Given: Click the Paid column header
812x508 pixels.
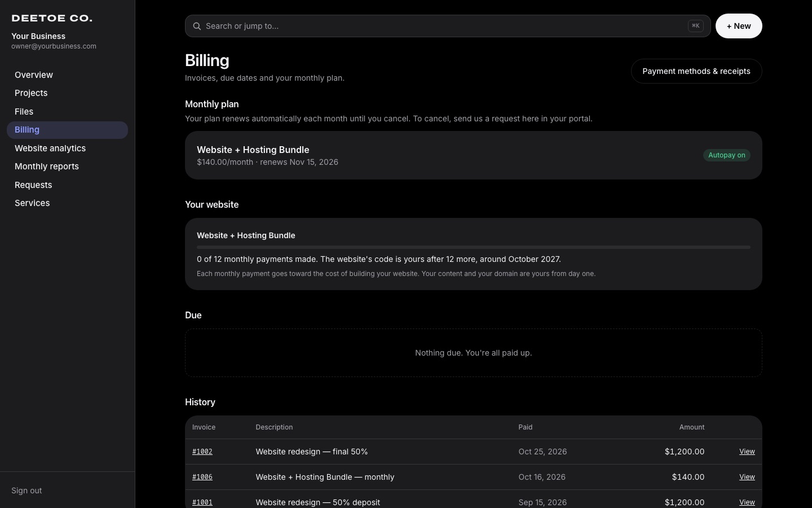Looking at the screenshot, I should pos(526,427).
